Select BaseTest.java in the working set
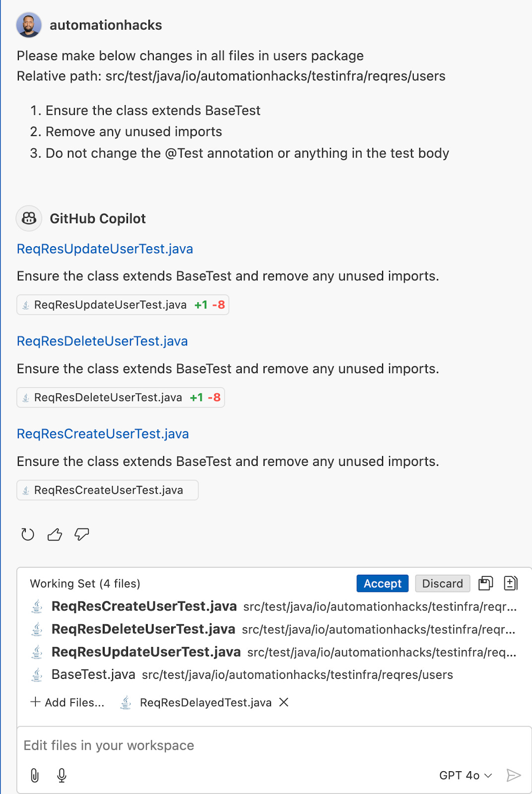 (93, 675)
